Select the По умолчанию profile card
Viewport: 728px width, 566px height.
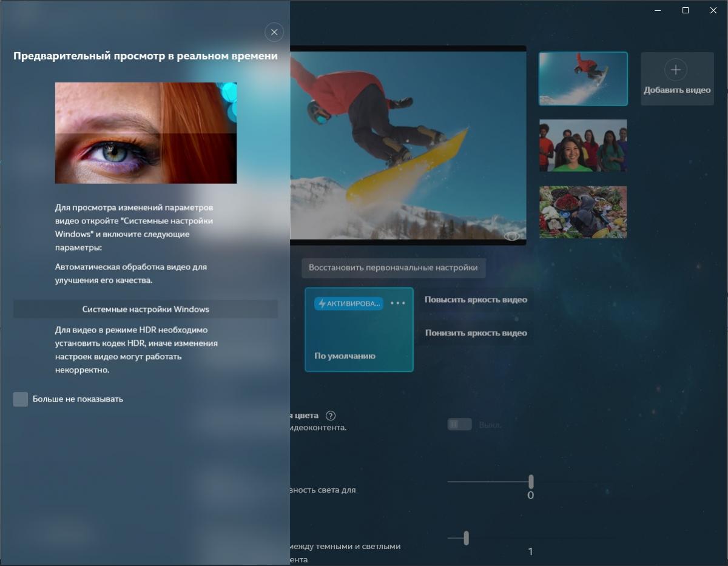(x=359, y=329)
